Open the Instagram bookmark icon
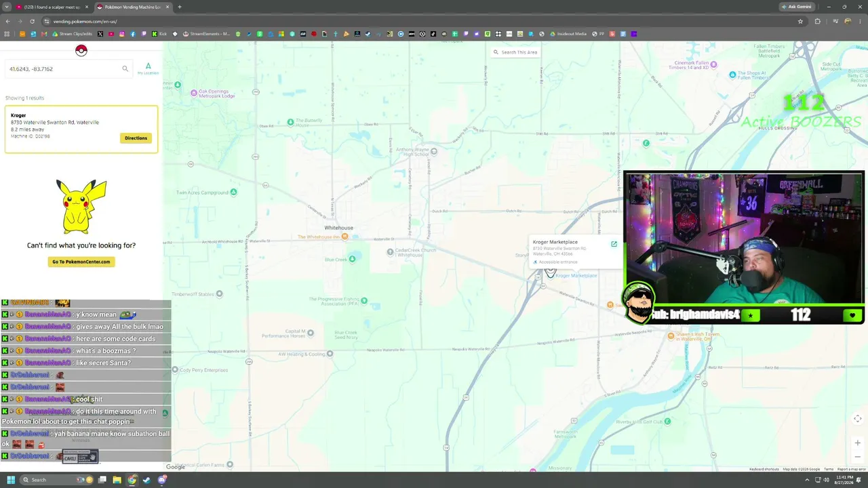 [122, 34]
